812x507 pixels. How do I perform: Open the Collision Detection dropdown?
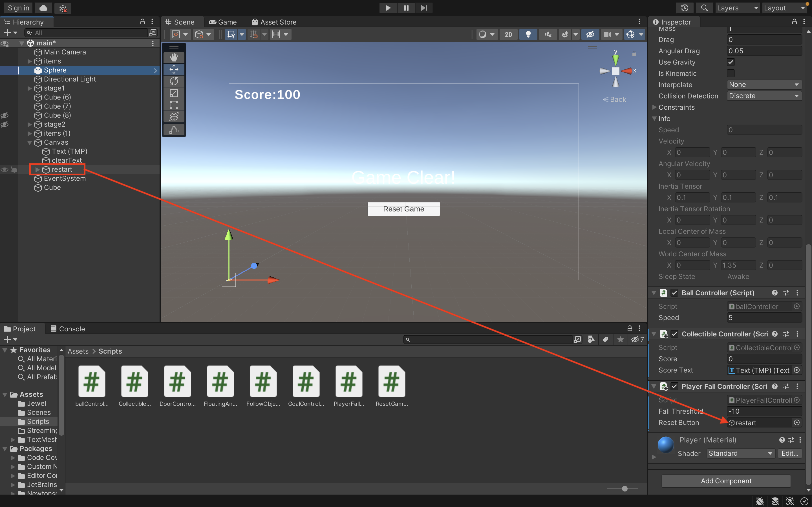tap(764, 96)
